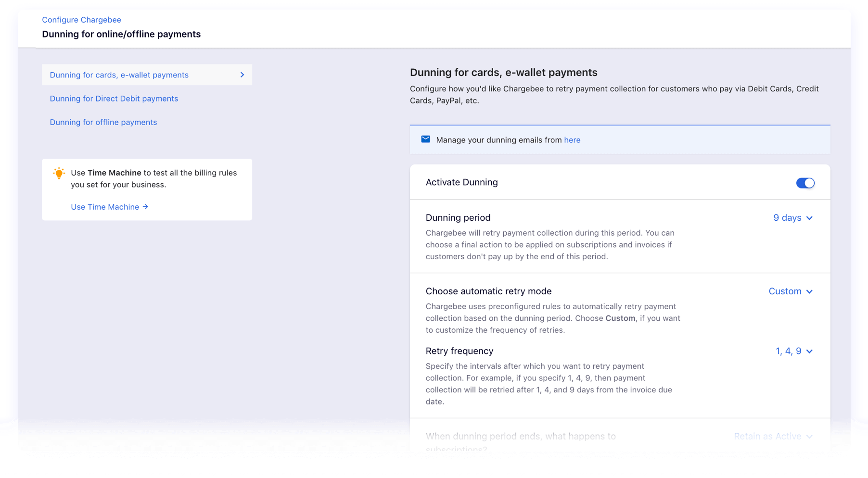Disable the Activate Dunning switch
Viewport: 868px width, 478px height.
(805, 183)
